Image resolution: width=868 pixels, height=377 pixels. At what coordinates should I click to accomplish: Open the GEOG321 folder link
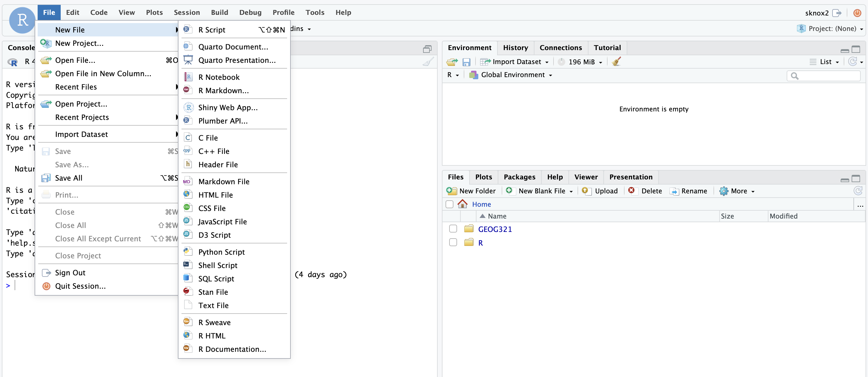495,229
